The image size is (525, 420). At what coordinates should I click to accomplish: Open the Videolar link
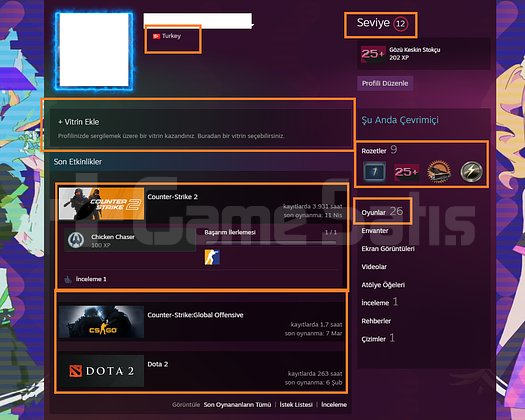point(374,267)
